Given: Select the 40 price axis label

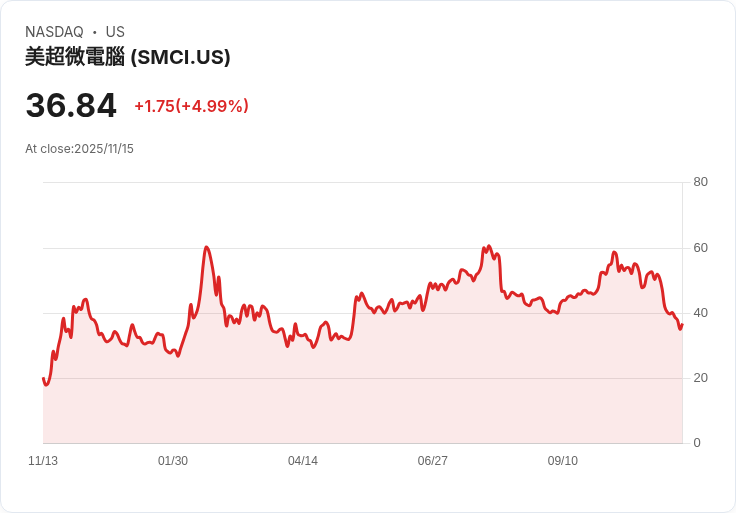Looking at the screenshot, I should click(x=701, y=313).
